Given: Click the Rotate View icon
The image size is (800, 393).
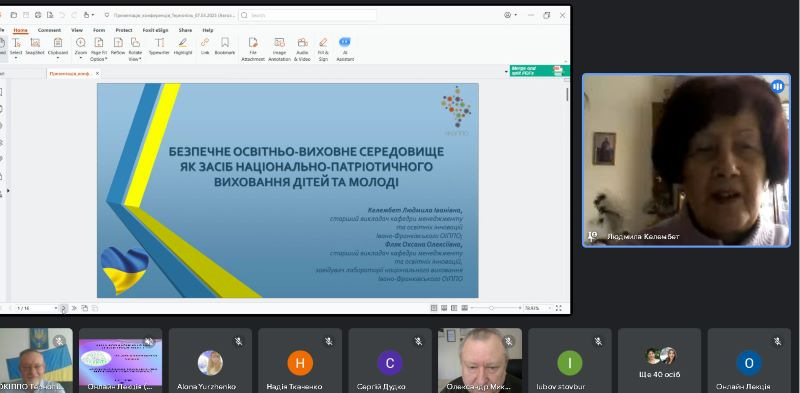Looking at the screenshot, I should 135,43.
